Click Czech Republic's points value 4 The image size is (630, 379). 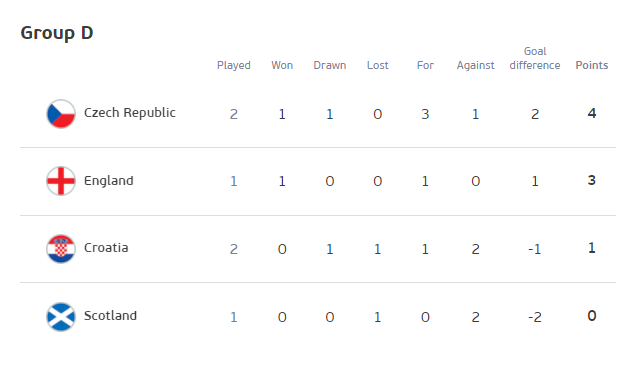click(x=591, y=113)
